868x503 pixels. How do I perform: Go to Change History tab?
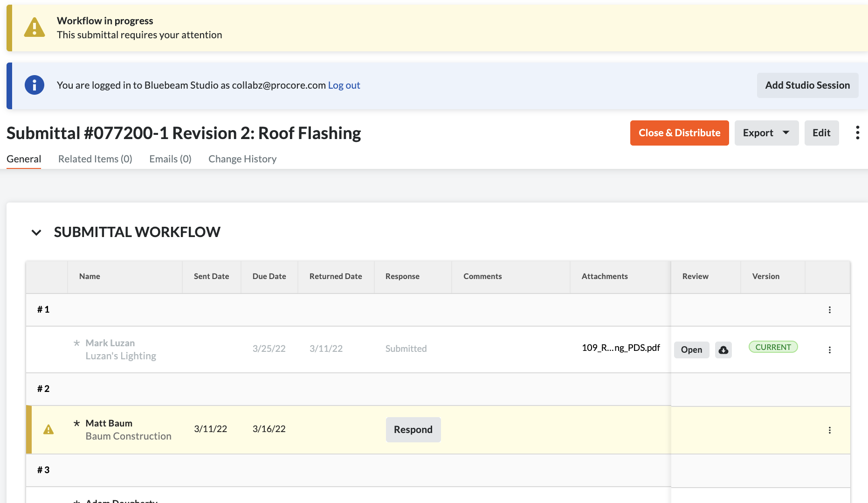click(242, 159)
